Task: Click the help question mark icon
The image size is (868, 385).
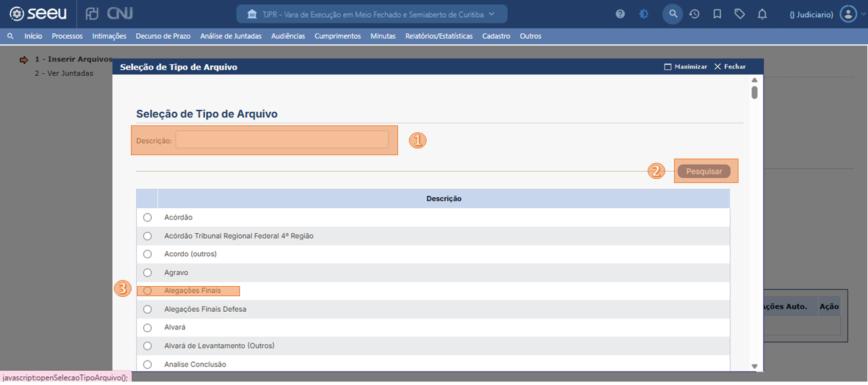Action: (x=620, y=14)
